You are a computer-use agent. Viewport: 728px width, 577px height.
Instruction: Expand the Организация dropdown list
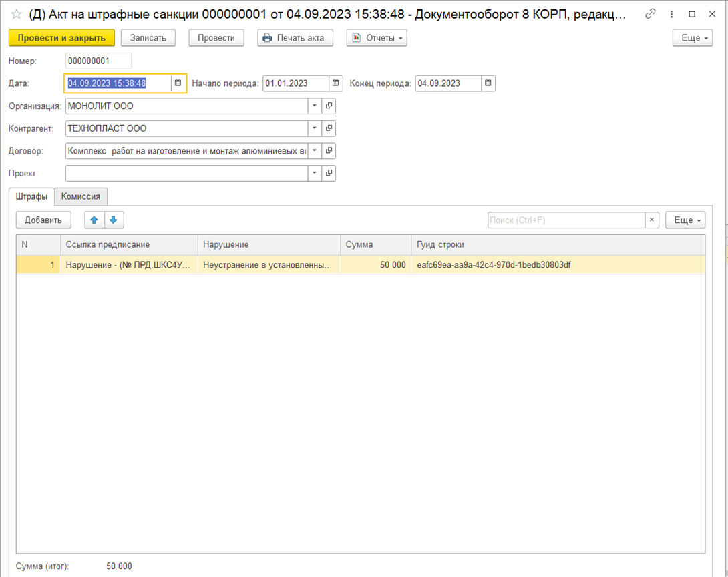[x=315, y=106]
